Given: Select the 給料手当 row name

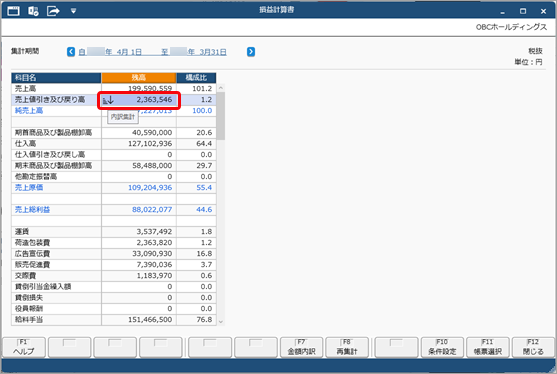Looking at the screenshot, I should click(x=29, y=320).
